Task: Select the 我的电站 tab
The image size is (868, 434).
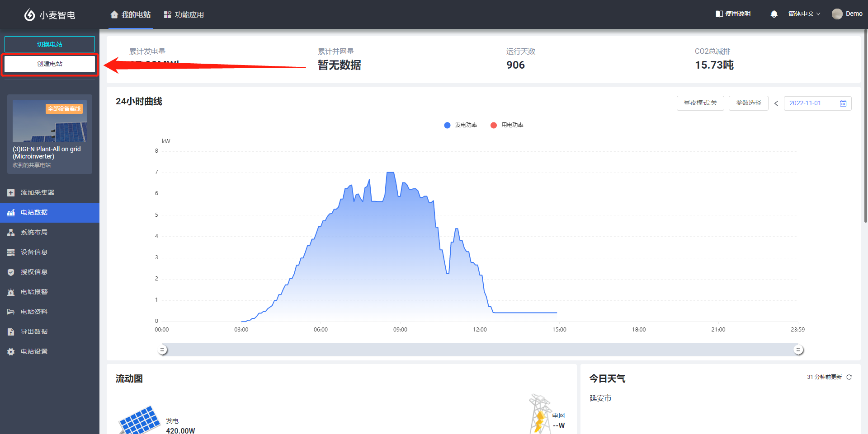Action: point(131,14)
